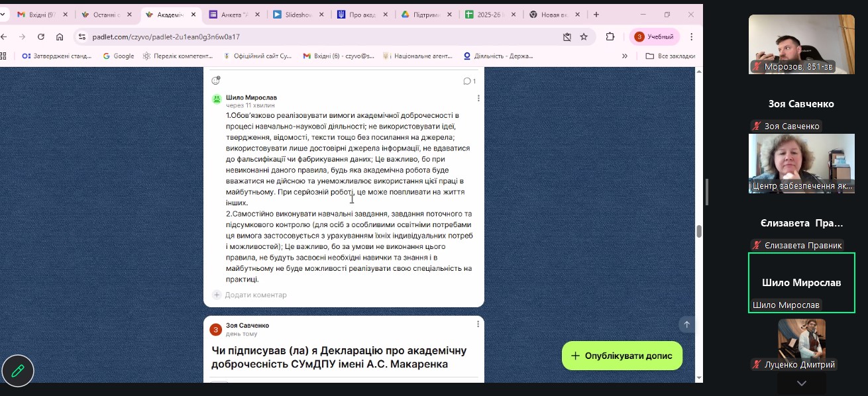Click the scroll-to-top arrow button
Viewport: 868px width, 396px height.
pyautogui.click(x=686, y=324)
